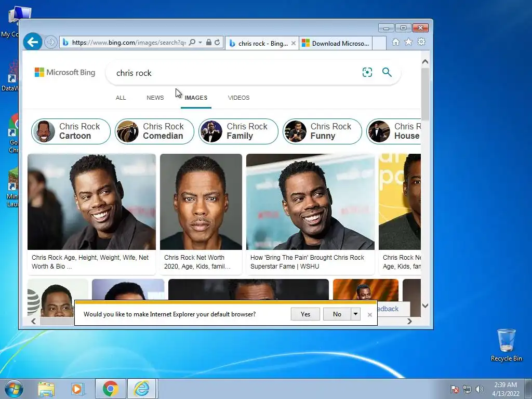Image resolution: width=532 pixels, height=399 pixels.
Task: Click the Internet Explorer forward arrow button
Action: tap(50, 43)
